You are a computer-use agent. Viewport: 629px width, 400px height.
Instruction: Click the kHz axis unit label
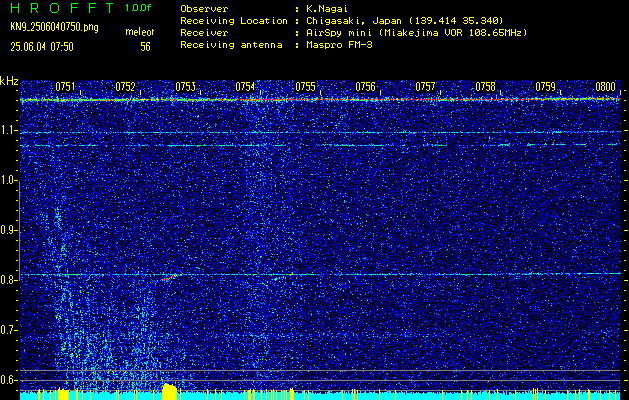9,81
